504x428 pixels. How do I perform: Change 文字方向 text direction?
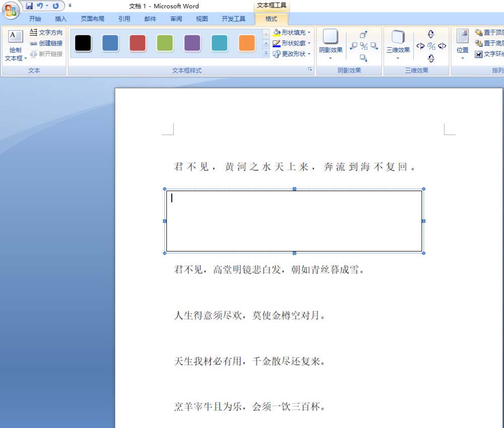[x=46, y=32]
